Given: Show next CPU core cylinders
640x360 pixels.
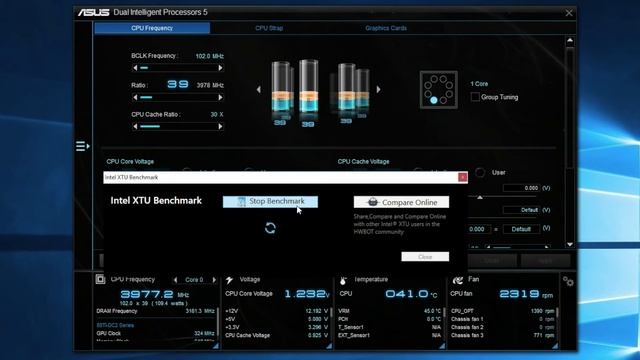Looking at the screenshot, I should click(x=378, y=89).
